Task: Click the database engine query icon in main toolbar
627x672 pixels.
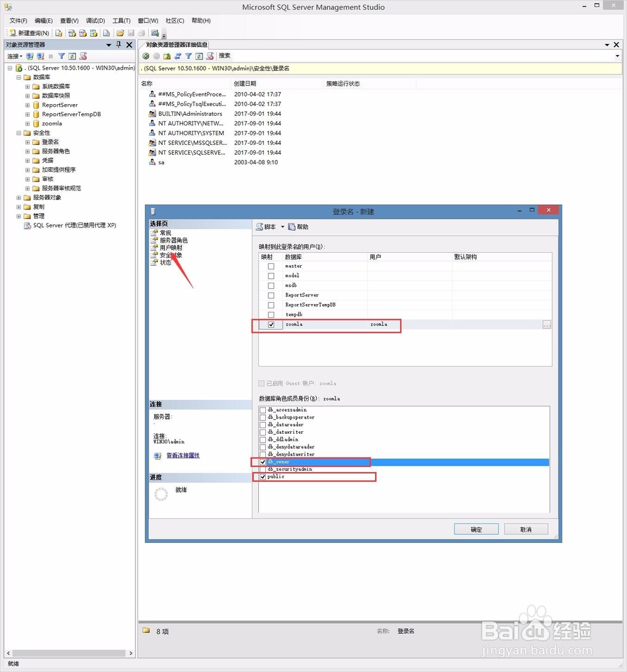Action: (59, 33)
